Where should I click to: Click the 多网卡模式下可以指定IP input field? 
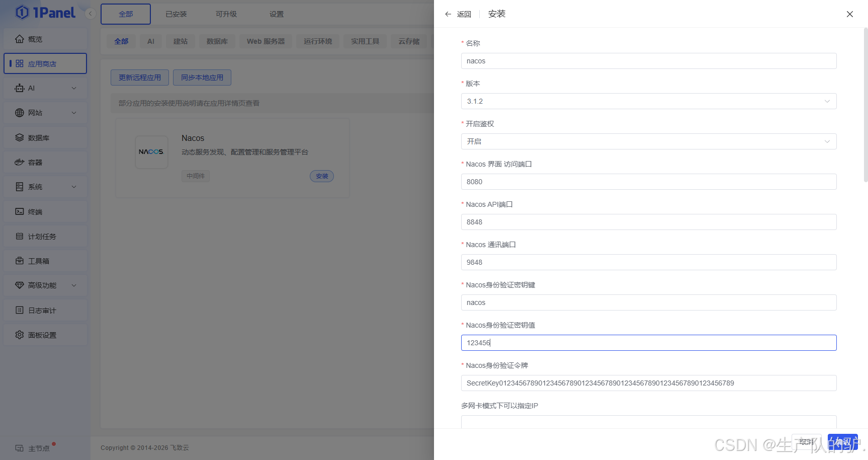(x=649, y=422)
